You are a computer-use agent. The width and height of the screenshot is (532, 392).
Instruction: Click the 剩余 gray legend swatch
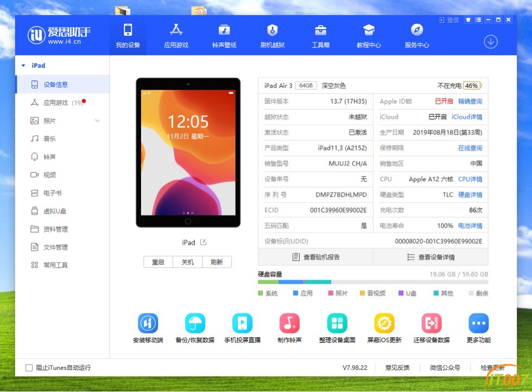(471, 293)
